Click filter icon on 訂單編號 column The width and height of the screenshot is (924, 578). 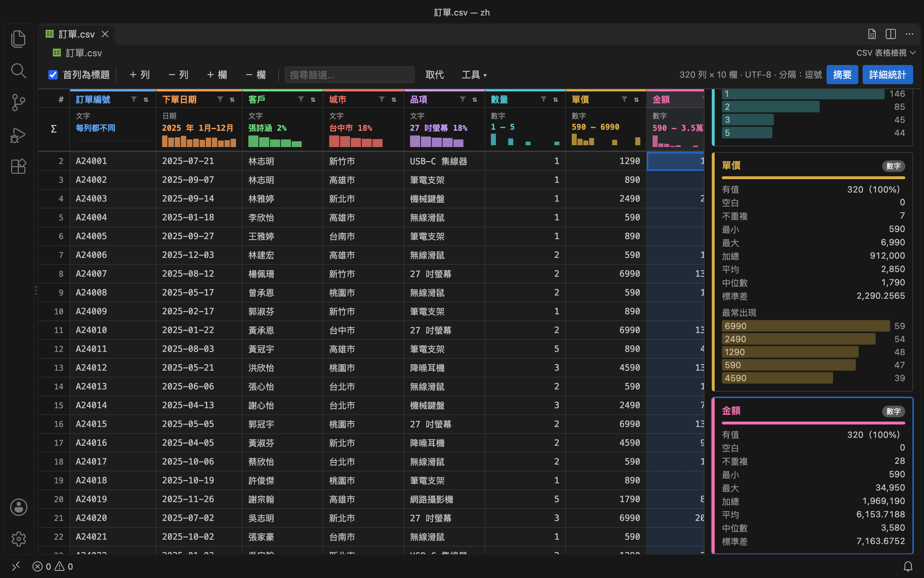134,99
